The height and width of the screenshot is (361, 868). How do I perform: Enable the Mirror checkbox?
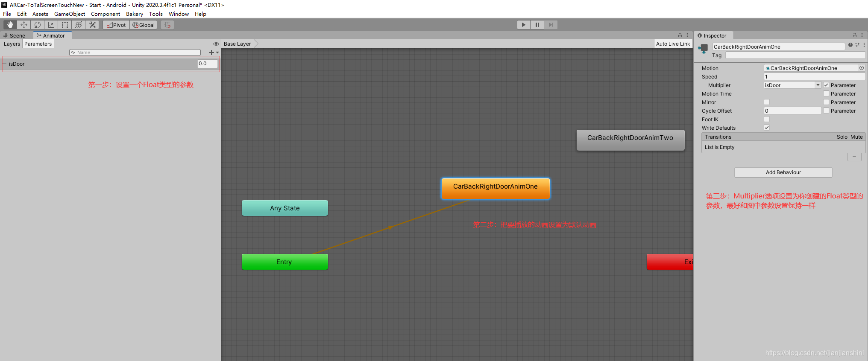pyautogui.click(x=767, y=102)
